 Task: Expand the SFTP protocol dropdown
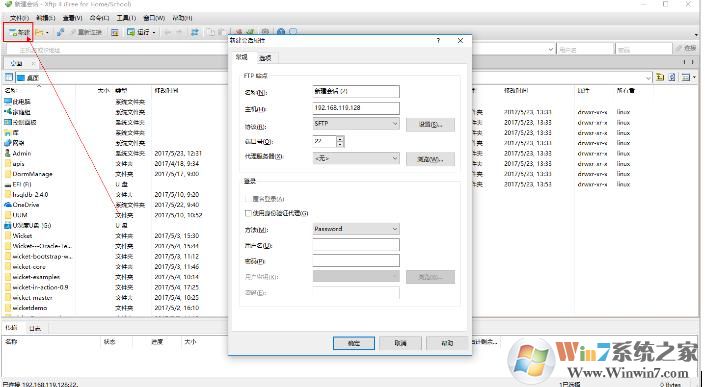click(x=356, y=123)
